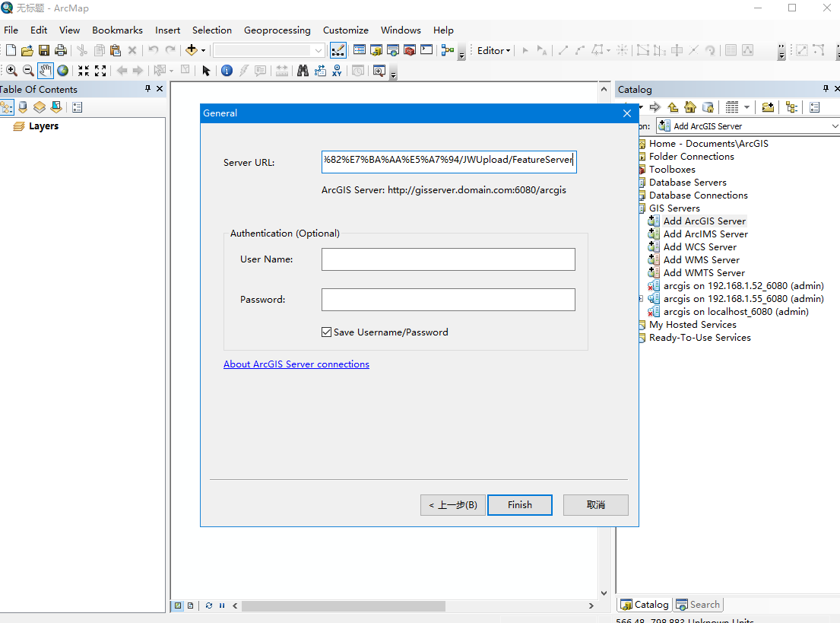
Task: Click the Measure tool
Action: coord(281,70)
